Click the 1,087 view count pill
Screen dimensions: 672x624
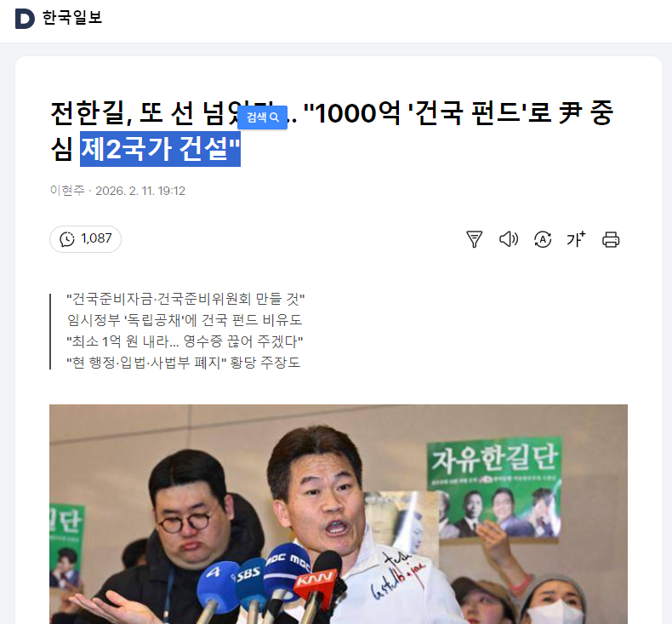85,239
